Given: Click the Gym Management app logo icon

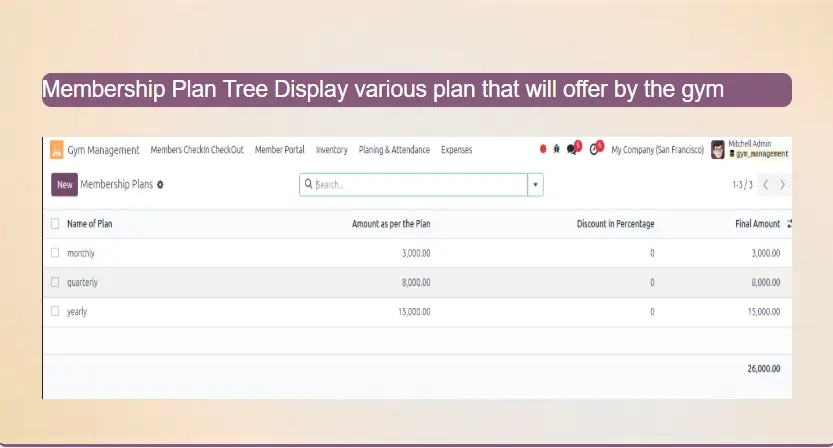Looking at the screenshot, I should point(58,150).
